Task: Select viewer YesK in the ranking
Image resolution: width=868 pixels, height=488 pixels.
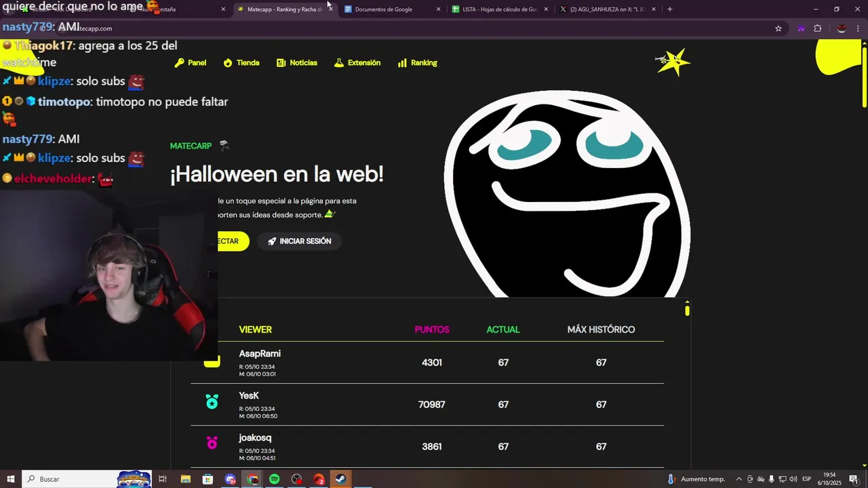Action: tap(249, 396)
